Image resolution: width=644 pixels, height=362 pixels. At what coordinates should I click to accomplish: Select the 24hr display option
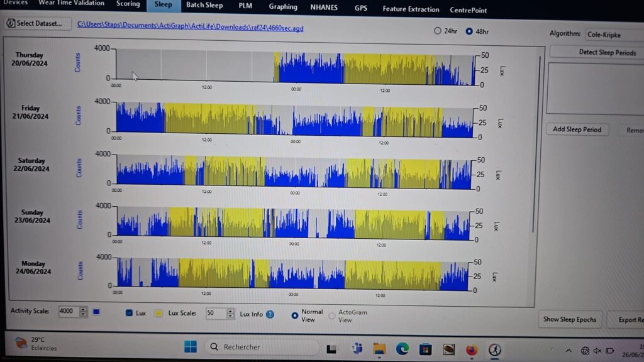point(438,31)
